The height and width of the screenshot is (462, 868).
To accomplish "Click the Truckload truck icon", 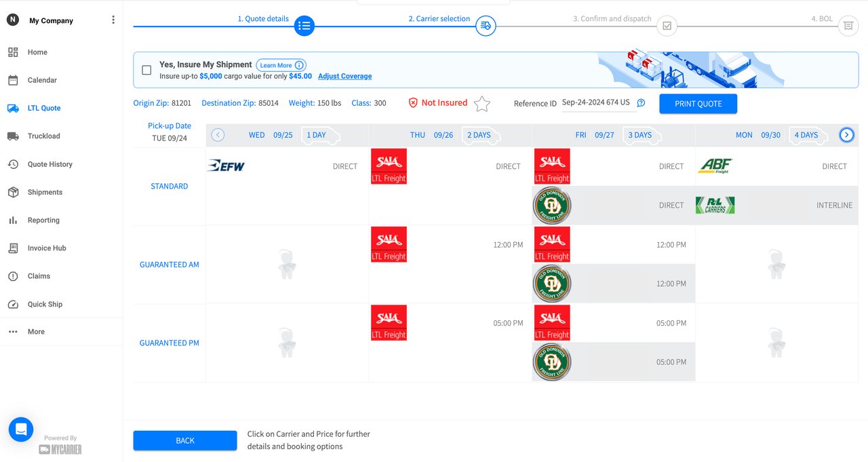I will tap(13, 136).
